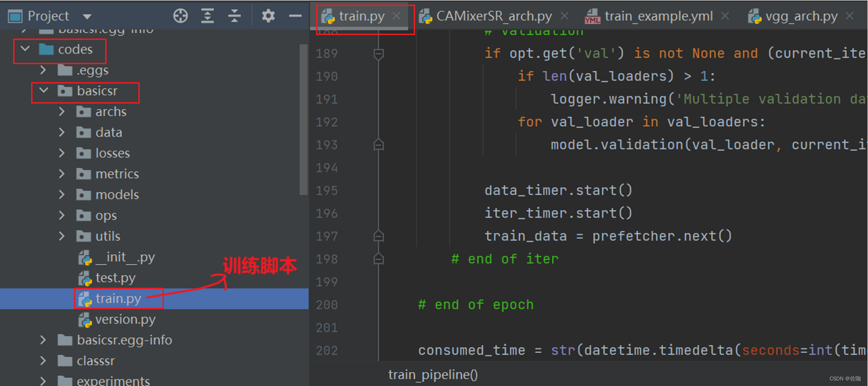The height and width of the screenshot is (386, 868).
Task: Expand the archs folder
Action: click(x=62, y=112)
